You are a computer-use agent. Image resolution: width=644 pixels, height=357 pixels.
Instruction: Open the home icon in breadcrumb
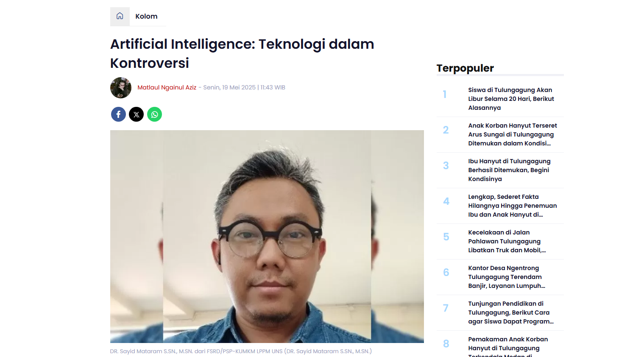tap(120, 16)
